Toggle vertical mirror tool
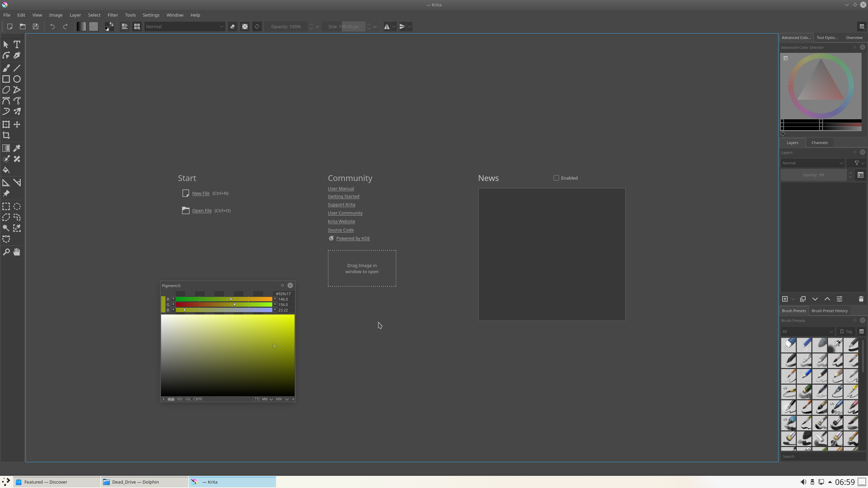Screen dimensions: 868x488 [x=402, y=26]
